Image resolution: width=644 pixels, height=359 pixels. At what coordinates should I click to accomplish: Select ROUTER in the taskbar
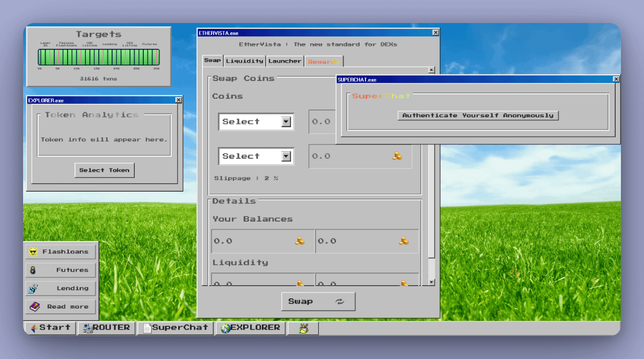106,328
